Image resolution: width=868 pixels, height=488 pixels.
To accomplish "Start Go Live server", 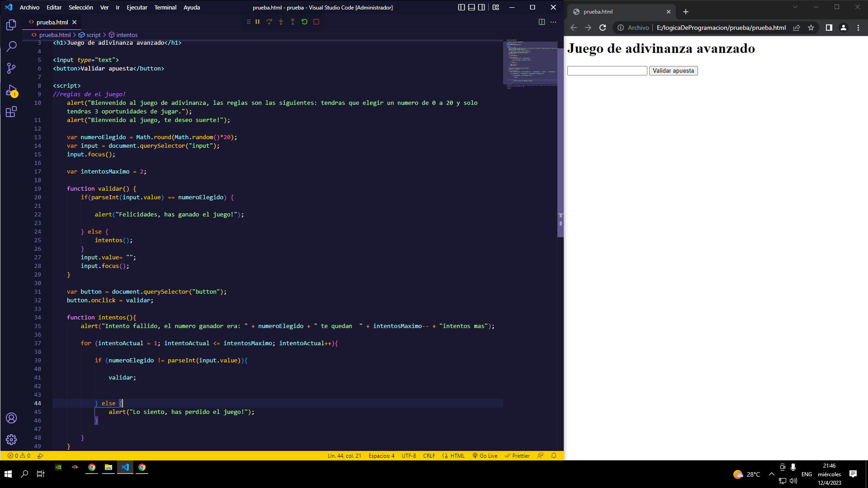I will 485,455.
